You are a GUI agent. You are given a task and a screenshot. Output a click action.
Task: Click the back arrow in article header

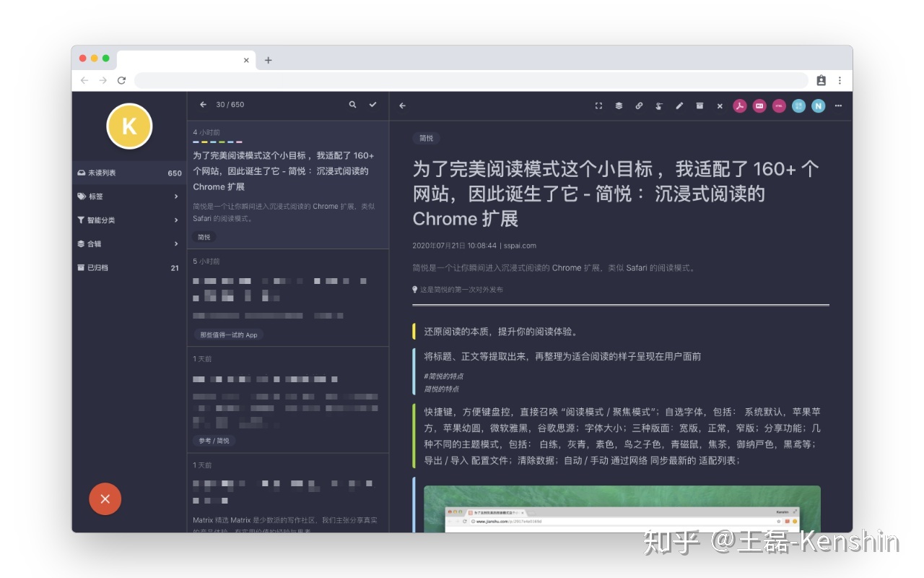pyautogui.click(x=403, y=105)
